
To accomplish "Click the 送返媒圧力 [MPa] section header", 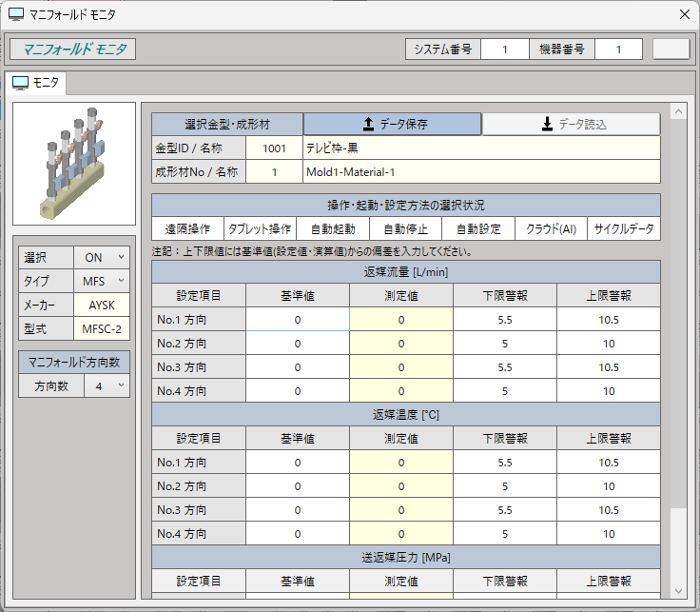I will 406,557.
